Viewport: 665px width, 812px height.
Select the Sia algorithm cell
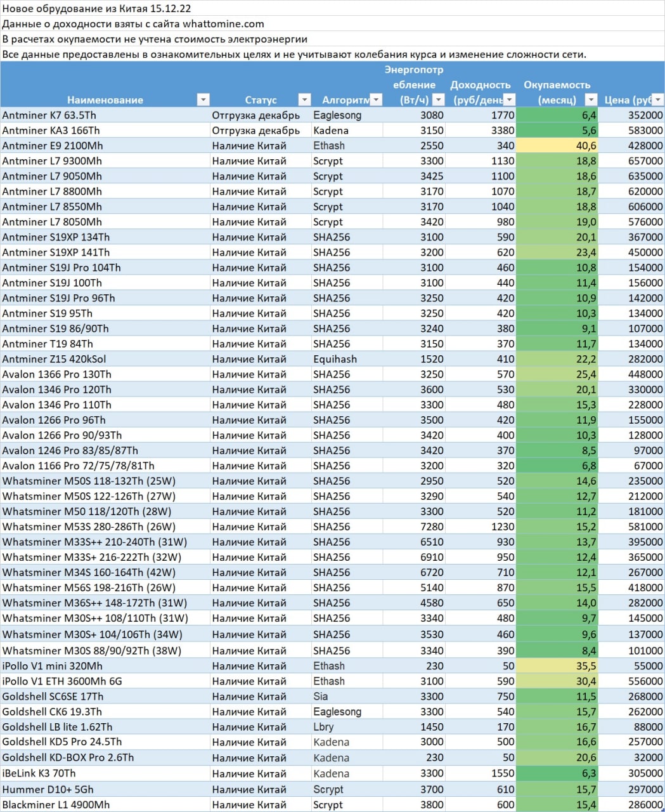click(347, 696)
